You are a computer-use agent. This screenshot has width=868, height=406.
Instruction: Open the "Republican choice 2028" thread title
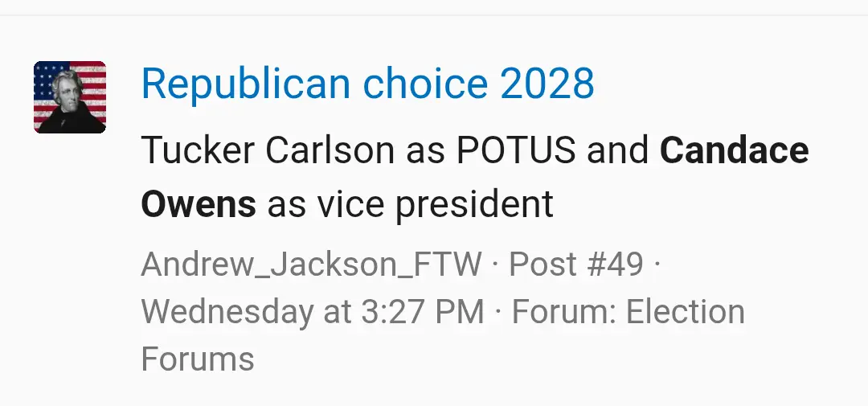click(x=367, y=84)
